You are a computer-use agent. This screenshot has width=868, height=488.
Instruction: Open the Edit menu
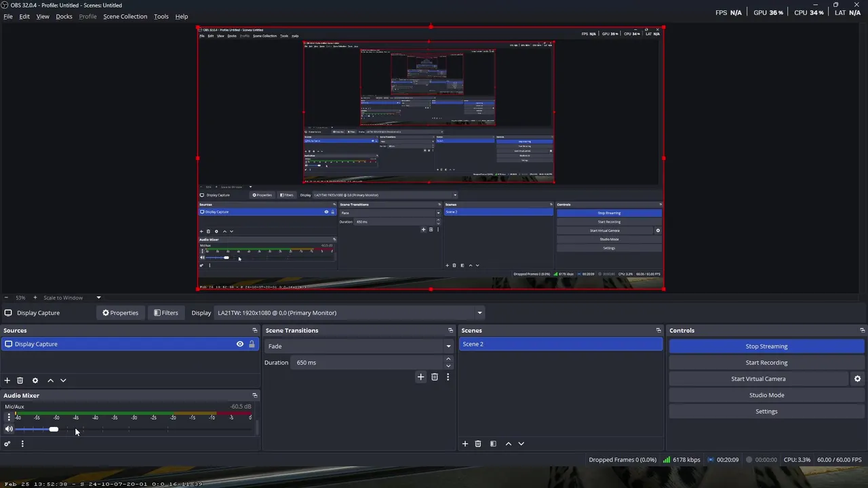[x=24, y=16]
